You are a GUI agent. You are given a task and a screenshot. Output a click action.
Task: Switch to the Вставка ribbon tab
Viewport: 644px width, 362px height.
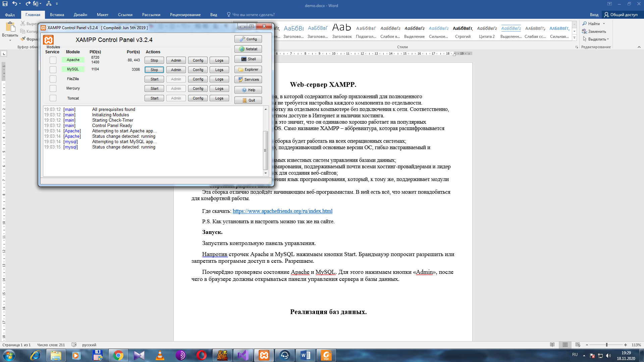(57, 15)
